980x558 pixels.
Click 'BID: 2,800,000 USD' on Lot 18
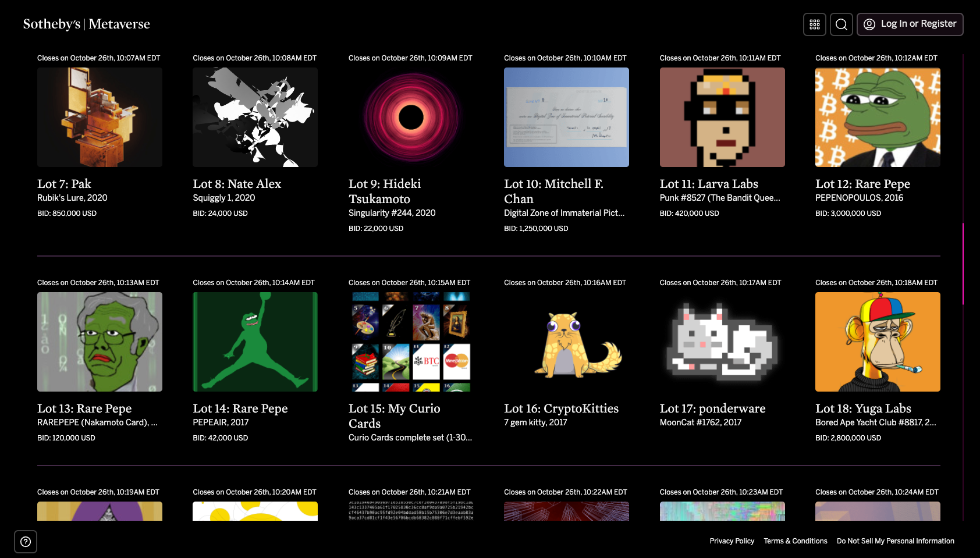848,438
